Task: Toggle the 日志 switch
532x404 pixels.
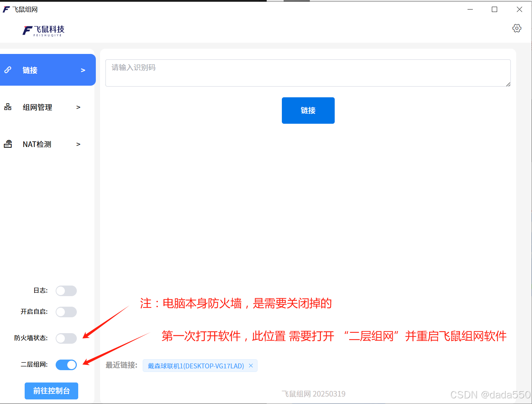Action: pos(66,291)
